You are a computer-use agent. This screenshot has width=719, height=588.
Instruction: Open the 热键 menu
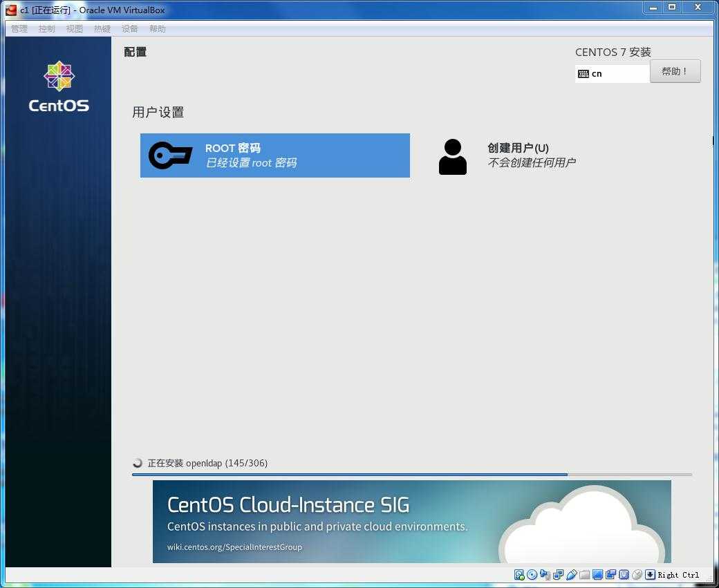[102, 28]
